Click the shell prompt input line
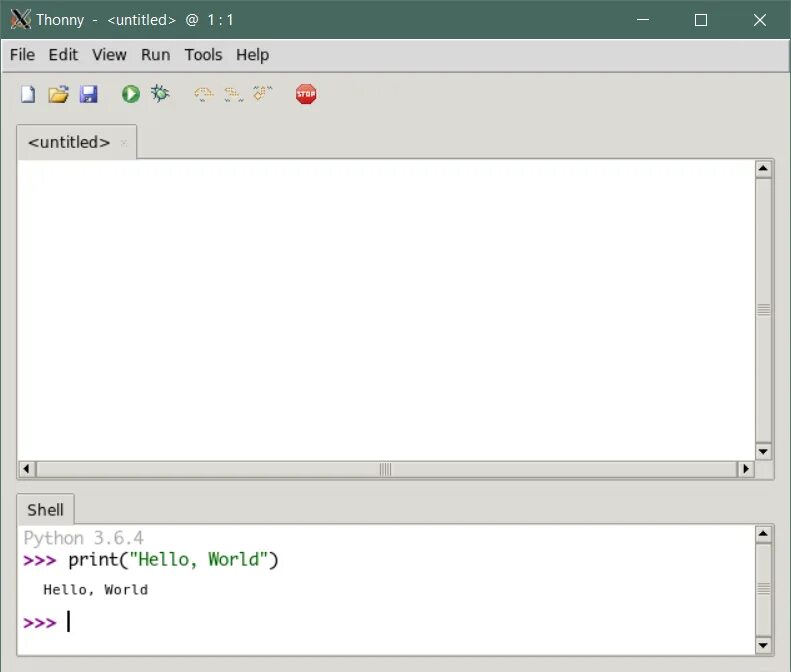Image resolution: width=791 pixels, height=672 pixels. point(386,622)
